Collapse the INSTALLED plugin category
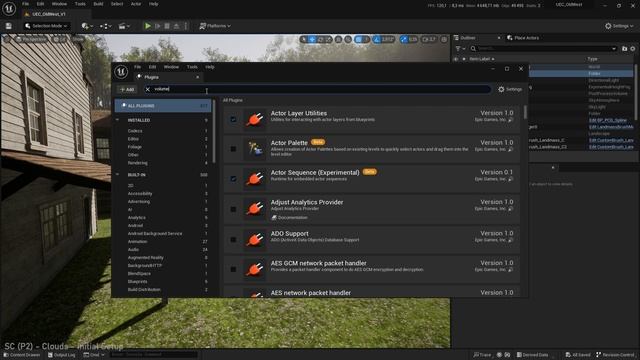The height and width of the screenshot is (360, 640). click(x=118, y=120)
